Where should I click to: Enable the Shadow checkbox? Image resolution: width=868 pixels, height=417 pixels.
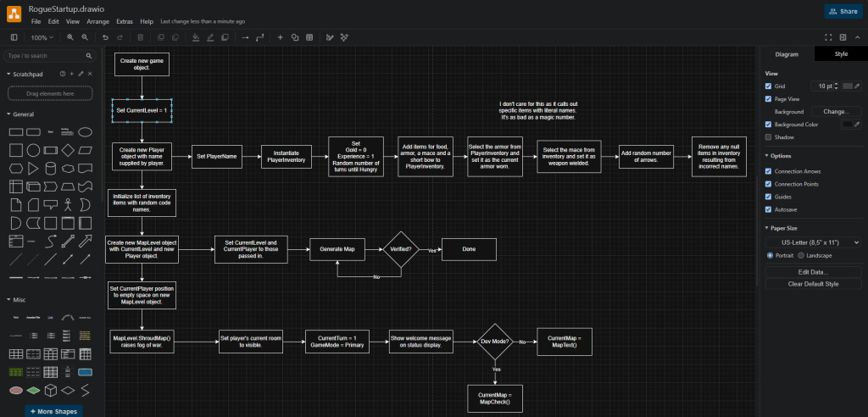[x=768, y=137]
